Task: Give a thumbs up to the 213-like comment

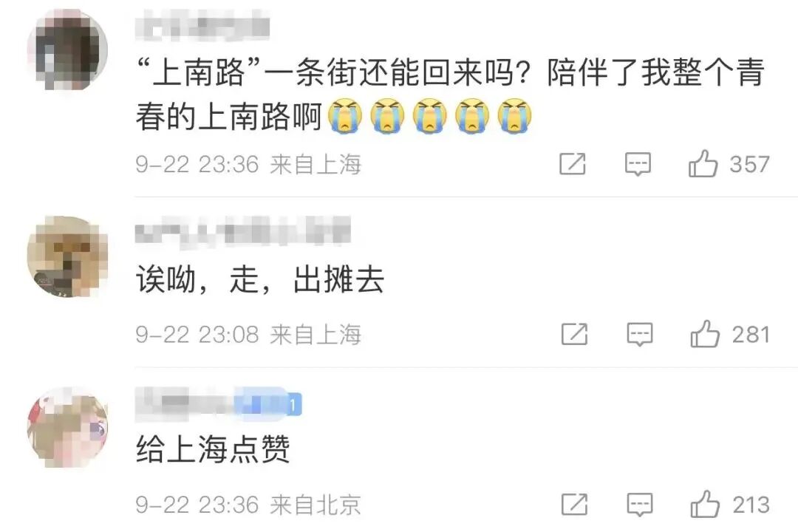Action: pyautogui.click(x=705, y=504)
